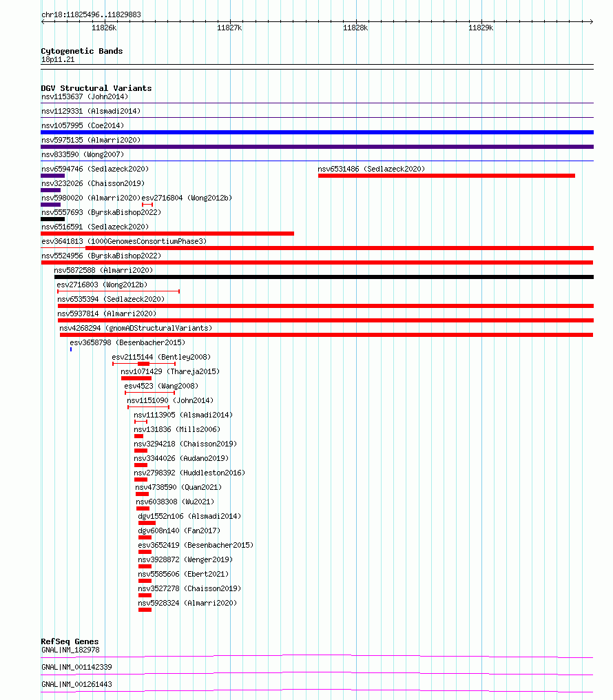Open variant nsv833590 (Wong2007)
613x700 pixels.
[83, 154]
